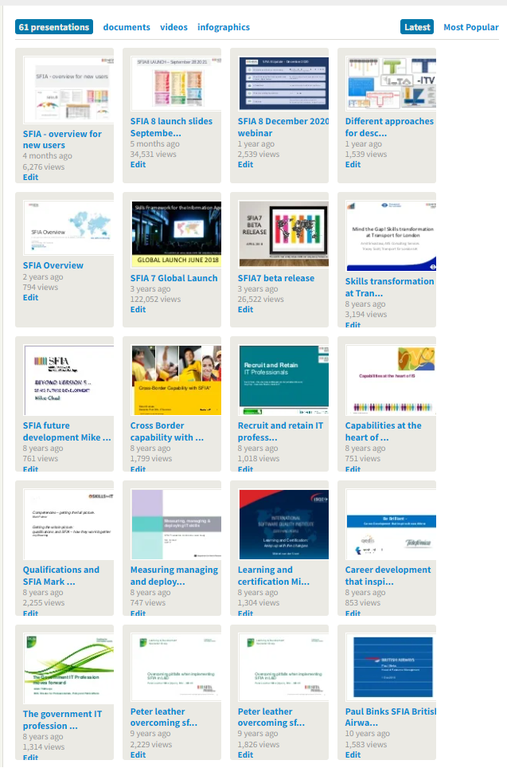
Task: Edit SFIA Overview presentation
Action: click(30, 297)
